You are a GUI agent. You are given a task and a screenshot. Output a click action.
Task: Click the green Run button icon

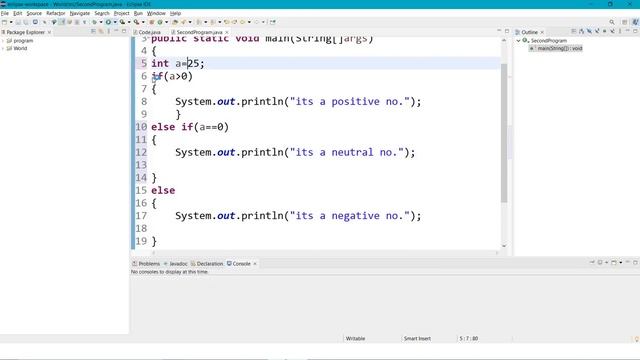(x=108, y=22)
